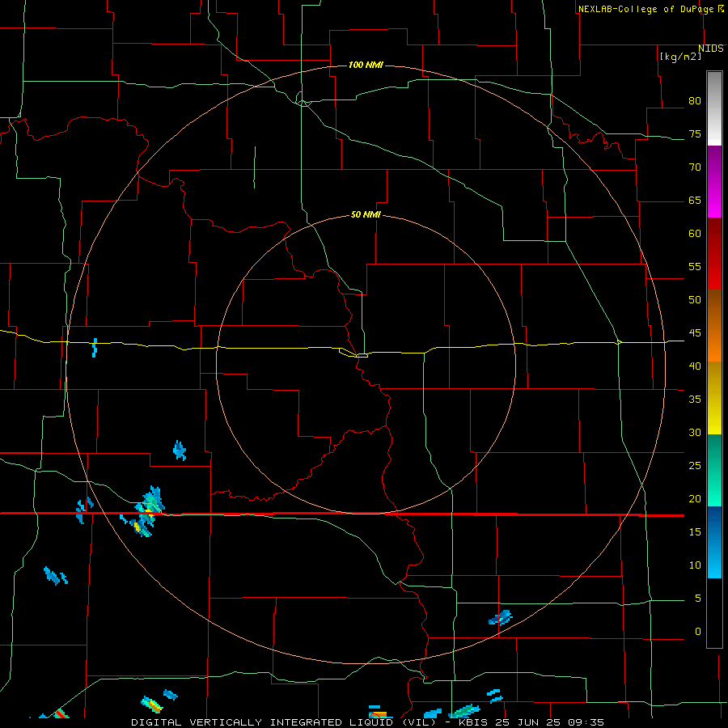Click the blue segment of the VIL color bar

pos(714,542)
